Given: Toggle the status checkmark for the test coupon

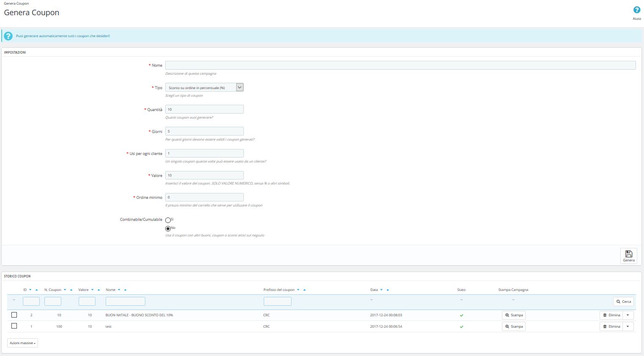Looking at the screenshot, I should 461,327.
